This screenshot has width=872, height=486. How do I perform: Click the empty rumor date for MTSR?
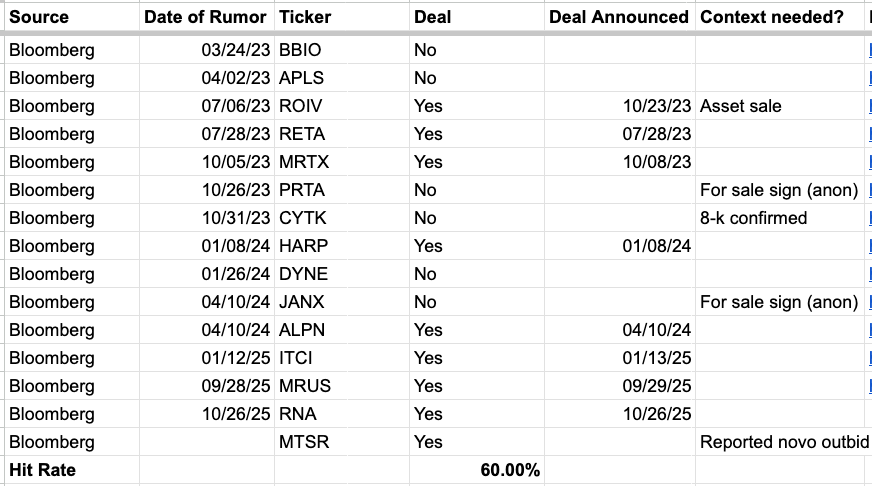point(206,442)
